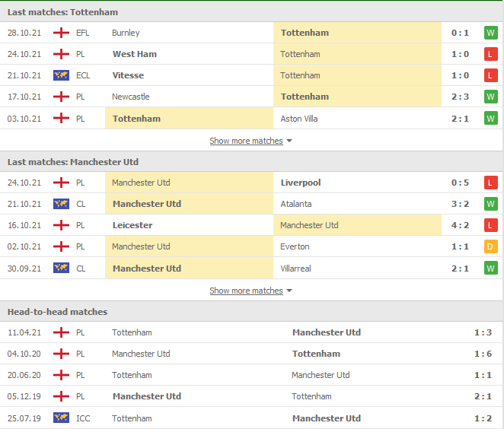Image resolution: width=504 pixels, height=429 pixels.
Task: Click the dropdown arrow under Tottenham matches
Action: [x=289, y=141]
